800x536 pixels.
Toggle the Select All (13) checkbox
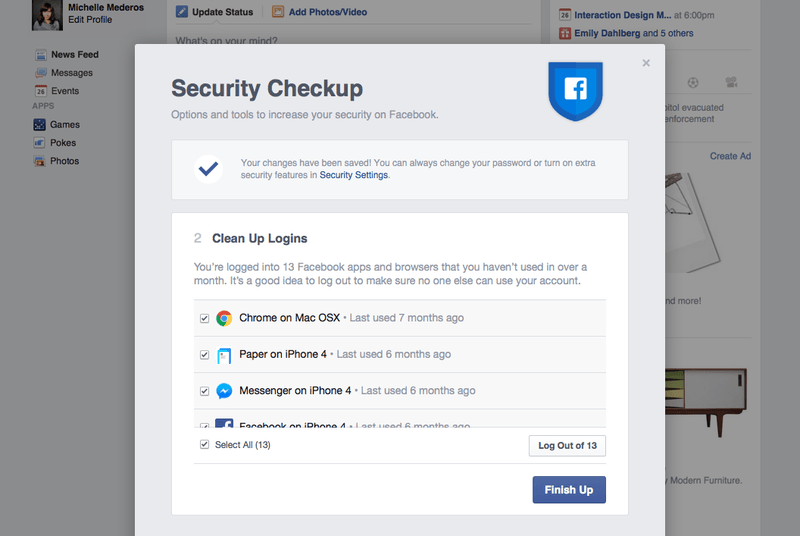[x=204, y=444]
